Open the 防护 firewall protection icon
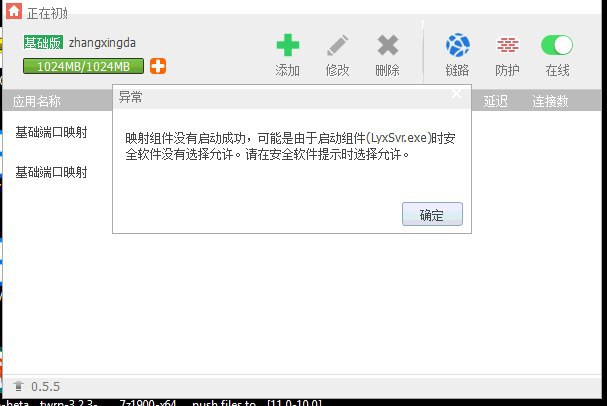This screenshot has width=607, height=406. pos(508,45)
